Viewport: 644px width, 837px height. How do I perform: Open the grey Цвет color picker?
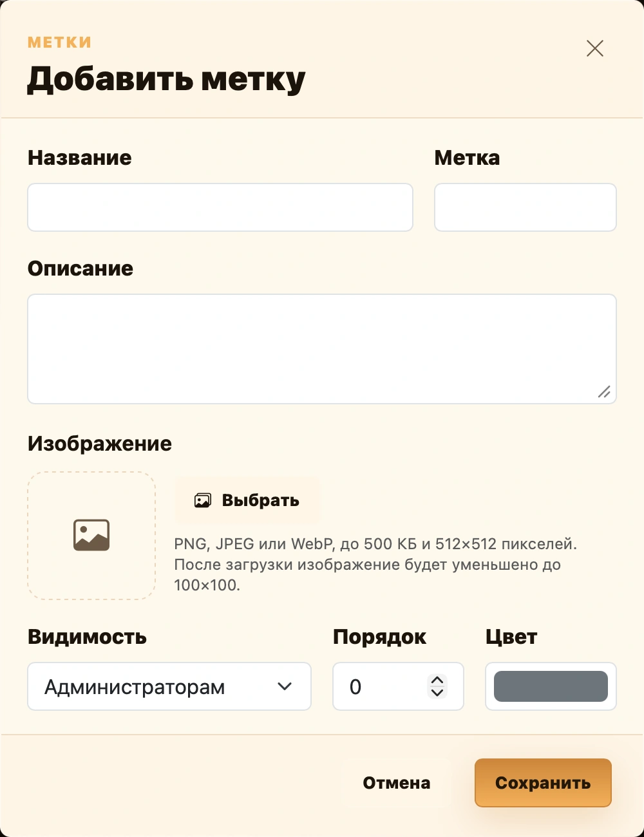tap(551, 686)
